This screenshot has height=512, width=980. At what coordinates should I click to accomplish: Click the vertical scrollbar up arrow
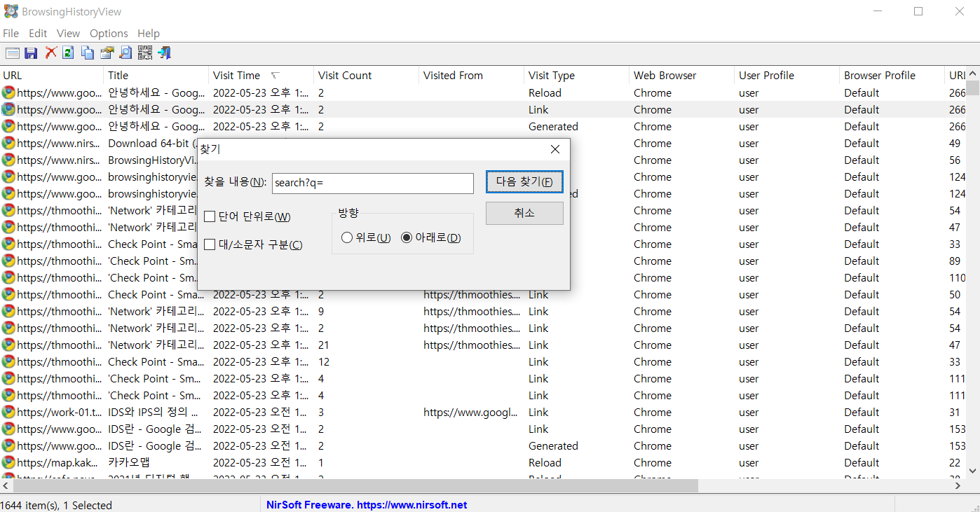[x=973, y=74]
